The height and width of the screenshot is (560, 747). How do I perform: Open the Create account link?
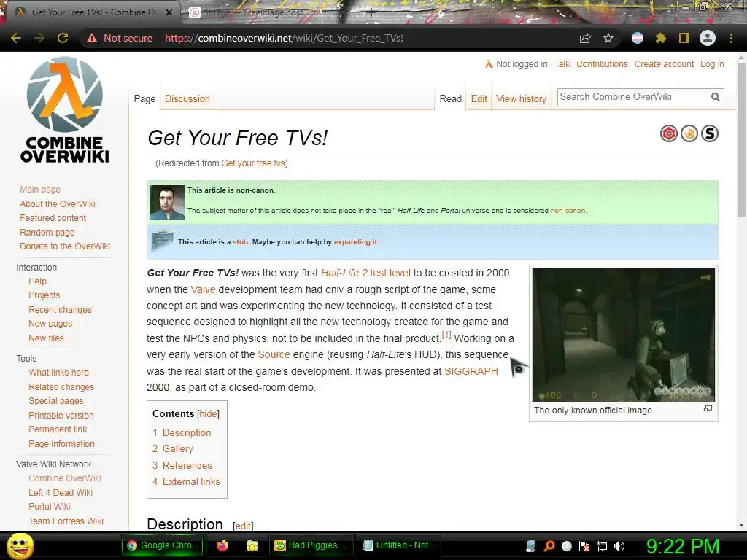pyautogui.click(x=664, y=64)
